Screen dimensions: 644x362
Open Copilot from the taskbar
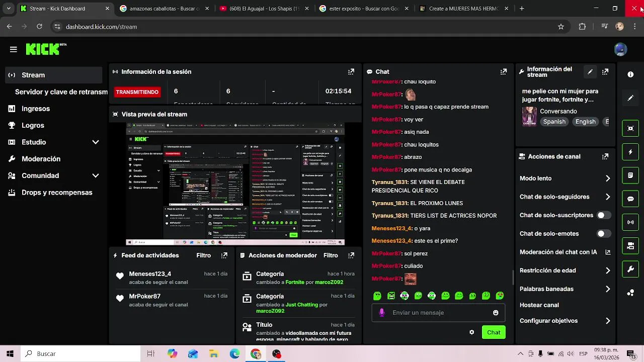(173, 354)
